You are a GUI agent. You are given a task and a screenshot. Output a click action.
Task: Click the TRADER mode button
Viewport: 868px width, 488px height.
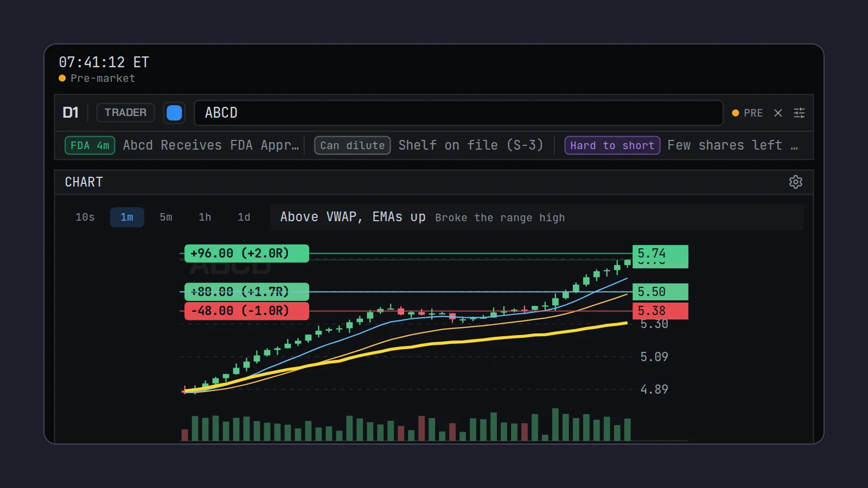[x=125, y=113]
